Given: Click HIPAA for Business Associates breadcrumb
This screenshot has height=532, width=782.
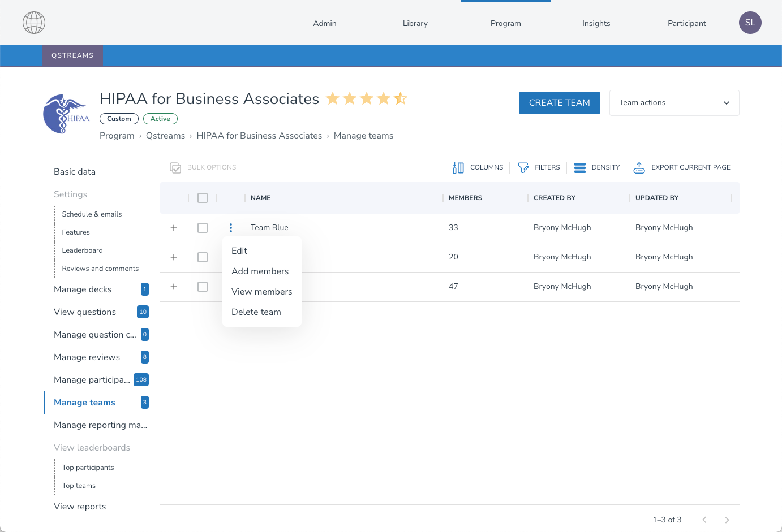Looking at the screenshot, I should point(259,136).
